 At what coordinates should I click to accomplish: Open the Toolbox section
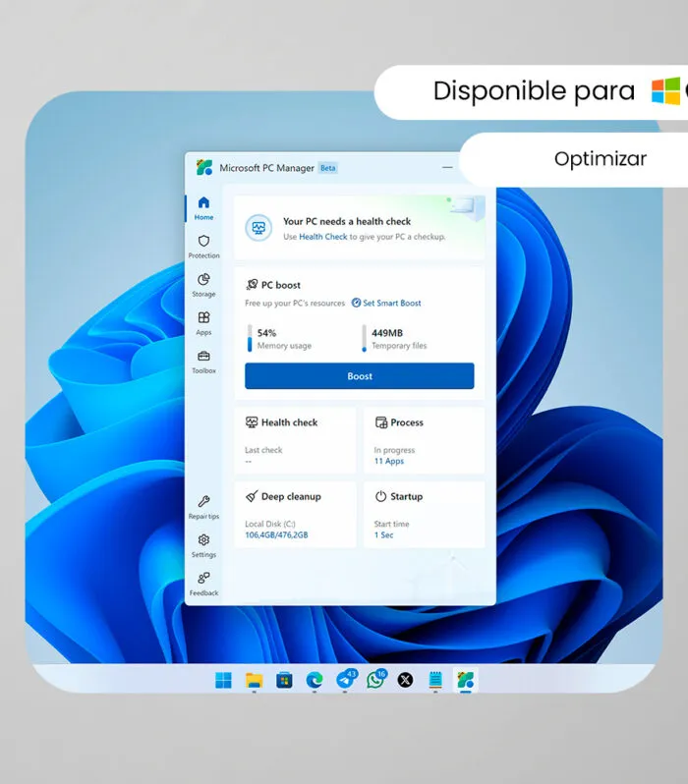(x=203, y=362)
